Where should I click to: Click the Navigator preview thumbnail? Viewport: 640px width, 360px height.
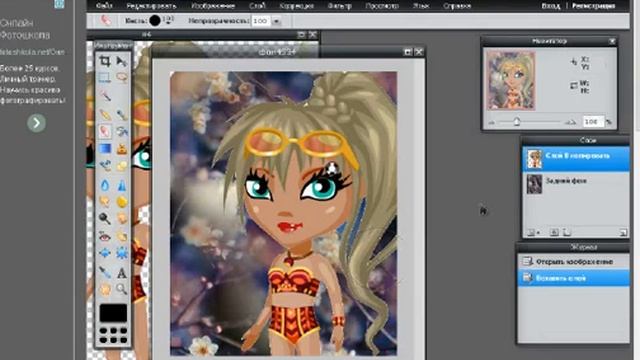(510, 81)
